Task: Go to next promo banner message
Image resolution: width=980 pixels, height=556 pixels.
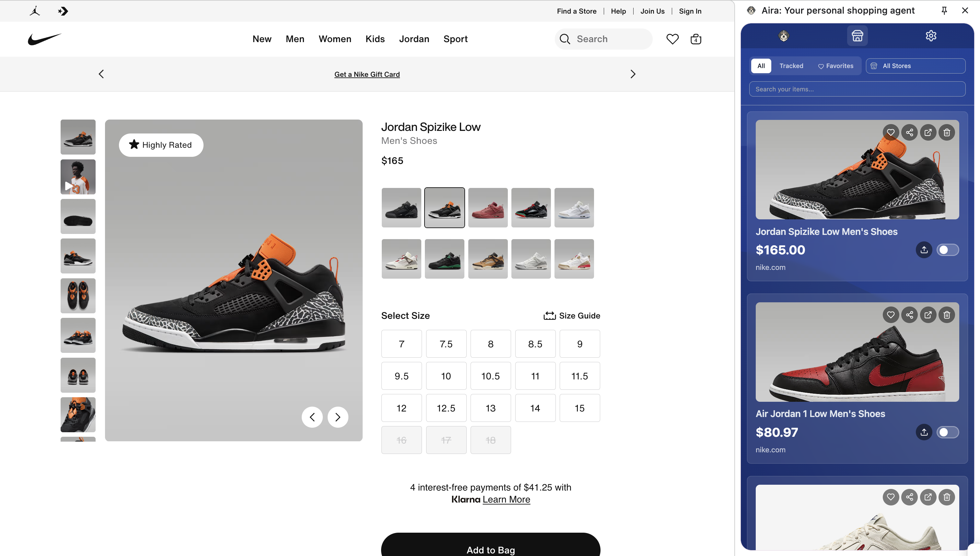Action: [633, 74]
